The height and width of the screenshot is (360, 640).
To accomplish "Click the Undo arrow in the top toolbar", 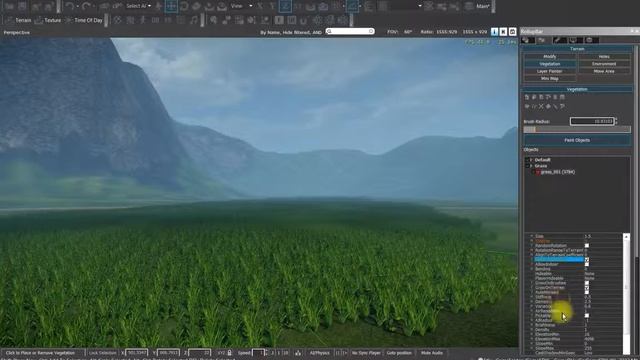I will tap(70, 6).
